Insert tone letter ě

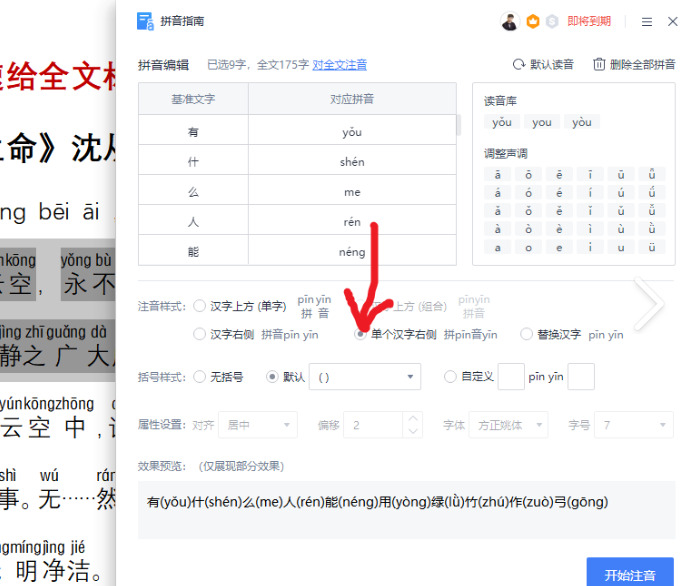point(559,211)
